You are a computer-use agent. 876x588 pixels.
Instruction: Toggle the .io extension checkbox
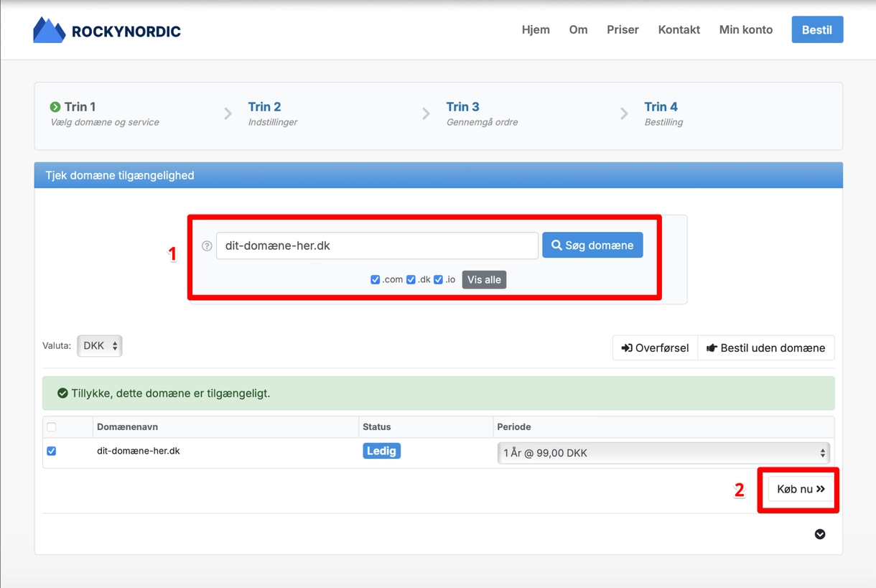tap(438, 280)
